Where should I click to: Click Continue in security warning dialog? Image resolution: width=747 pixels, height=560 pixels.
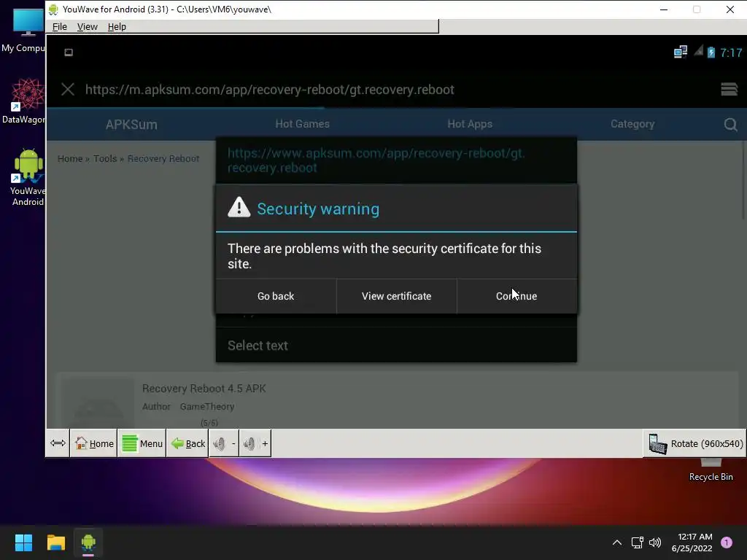tap(516, 296)
